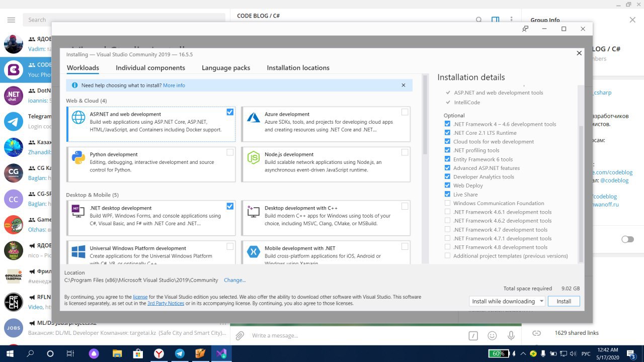Switch to Installation locations tab
Image resolution: width=644 pixels, height=362 pixels.
pyautogui.click(x=298, y=68)
